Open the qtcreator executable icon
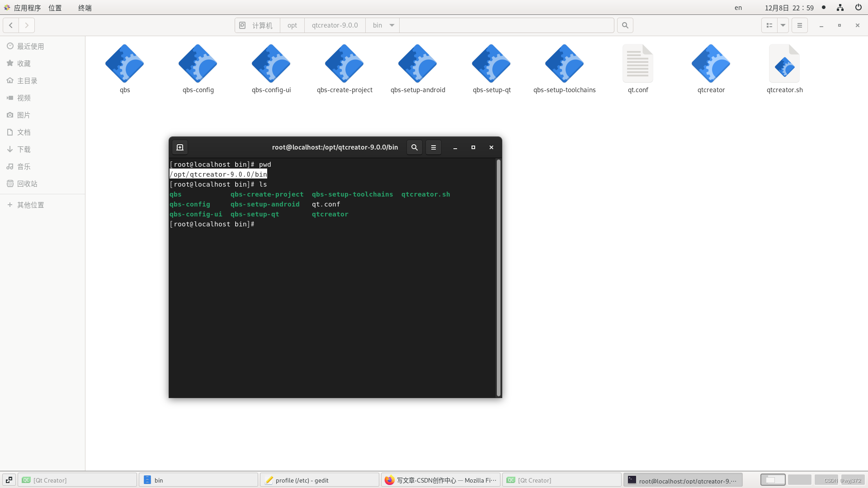The image size is (868, 488). pos(711,64)
